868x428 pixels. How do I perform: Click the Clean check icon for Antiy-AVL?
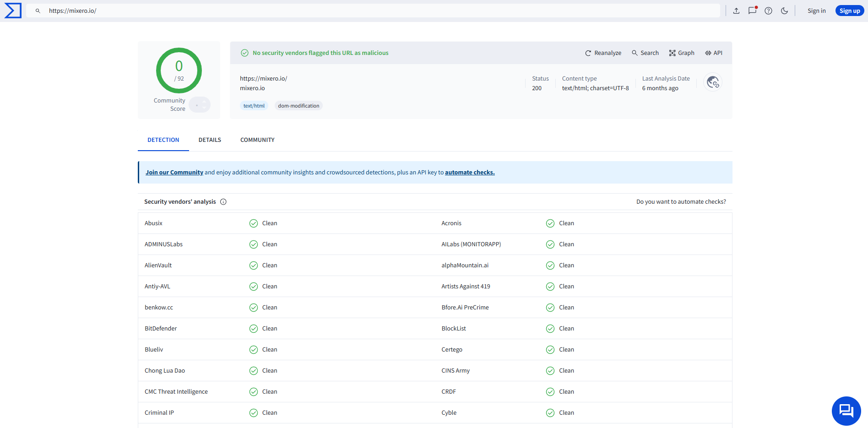coord(254,287)
